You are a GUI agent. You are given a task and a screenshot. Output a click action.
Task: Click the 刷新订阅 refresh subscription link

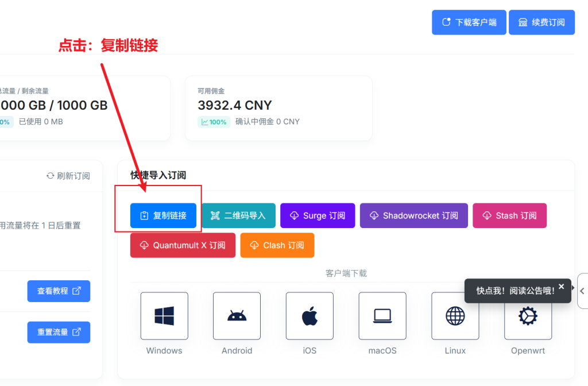(68, 176)
